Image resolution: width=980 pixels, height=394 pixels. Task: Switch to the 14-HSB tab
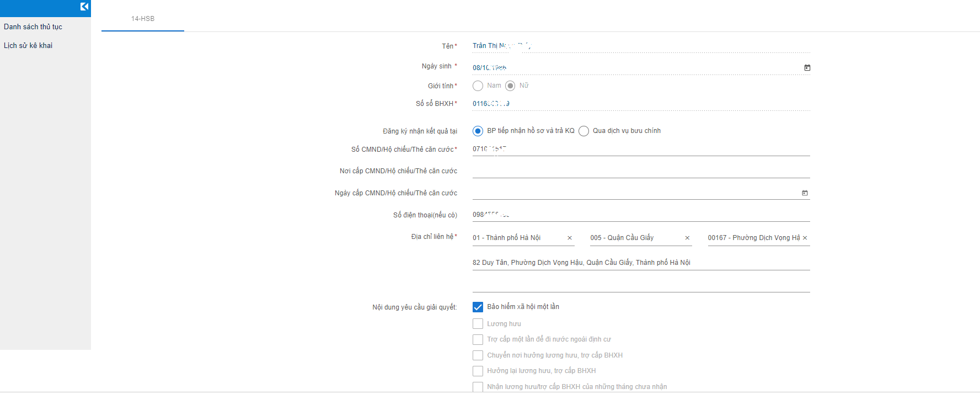point(143,19)
